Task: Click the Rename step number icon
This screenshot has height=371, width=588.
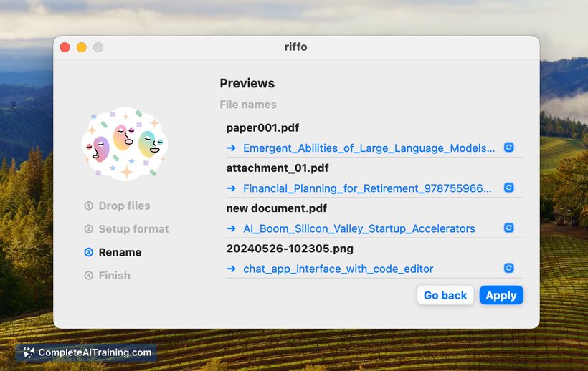Action: click(88, 252)
